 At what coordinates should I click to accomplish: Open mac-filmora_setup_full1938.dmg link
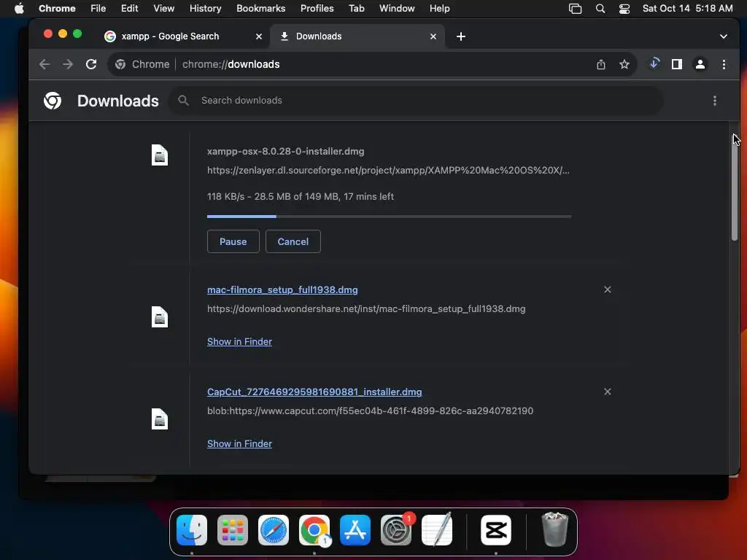coord(282,289)
